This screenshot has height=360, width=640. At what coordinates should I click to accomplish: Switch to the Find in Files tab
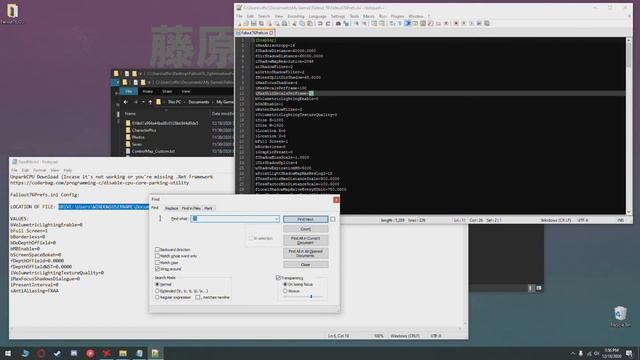click(191, 208)
